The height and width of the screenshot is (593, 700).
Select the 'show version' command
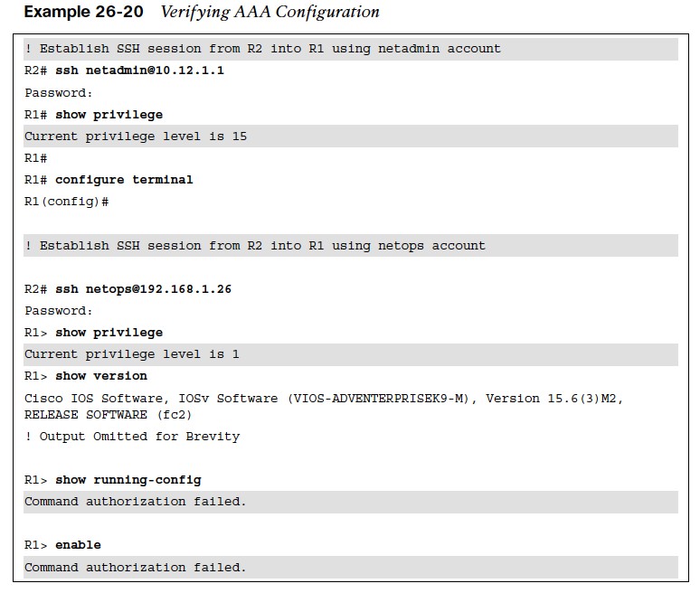point(101,376)
